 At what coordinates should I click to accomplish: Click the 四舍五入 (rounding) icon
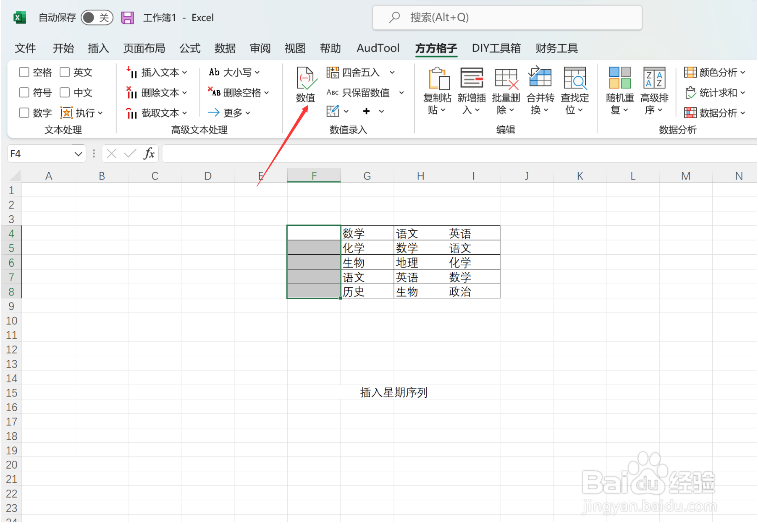click(333, 73)
